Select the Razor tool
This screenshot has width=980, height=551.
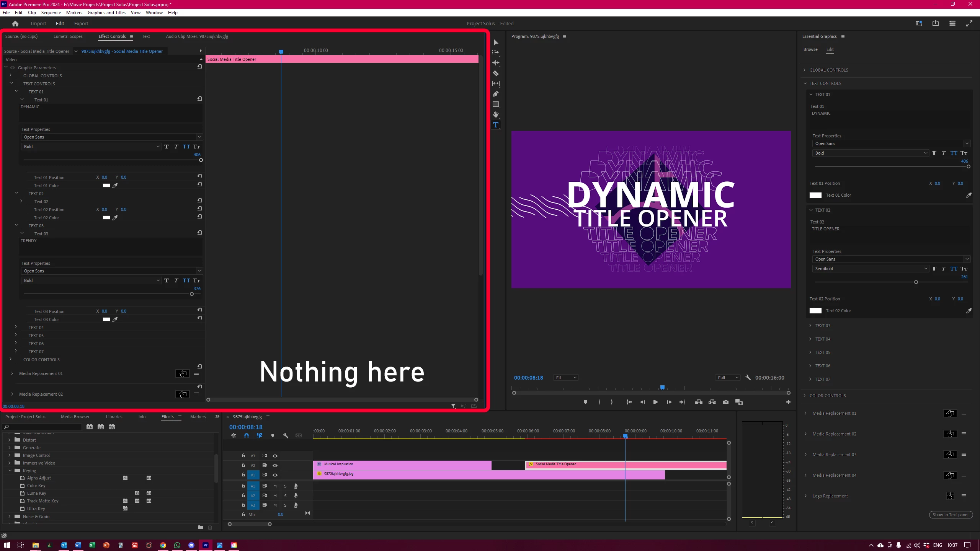click(x=496, y=73)
